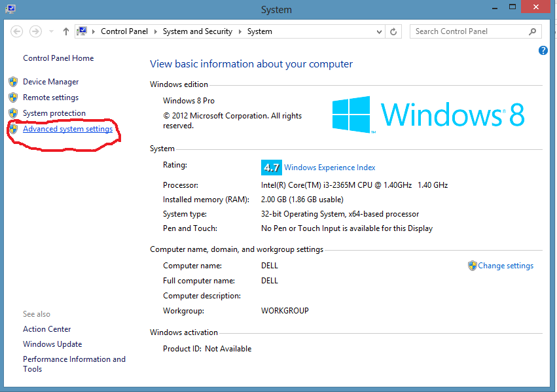Click the DELL value beside Full computer name

click(x=270, y=281)
